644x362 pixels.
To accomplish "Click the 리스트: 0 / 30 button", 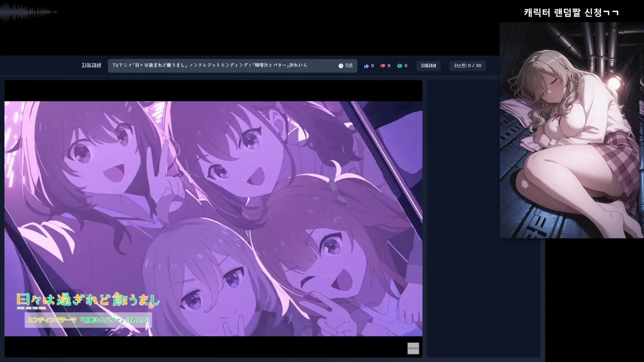I will coord(468,66).
